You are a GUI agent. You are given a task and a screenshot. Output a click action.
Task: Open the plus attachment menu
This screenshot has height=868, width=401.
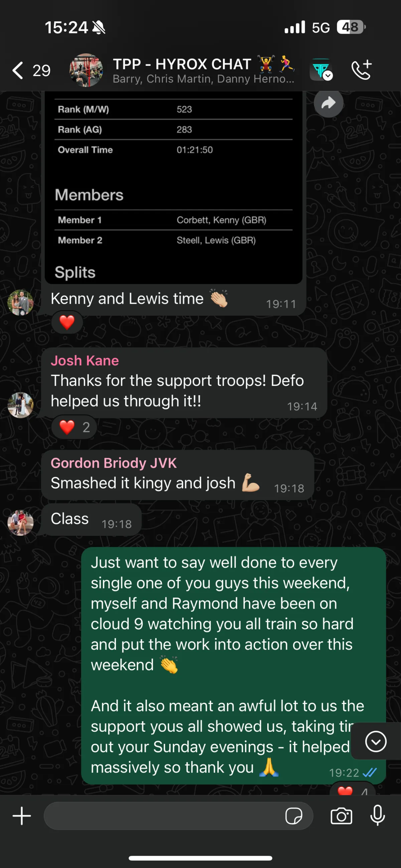(x=22, y=816)
